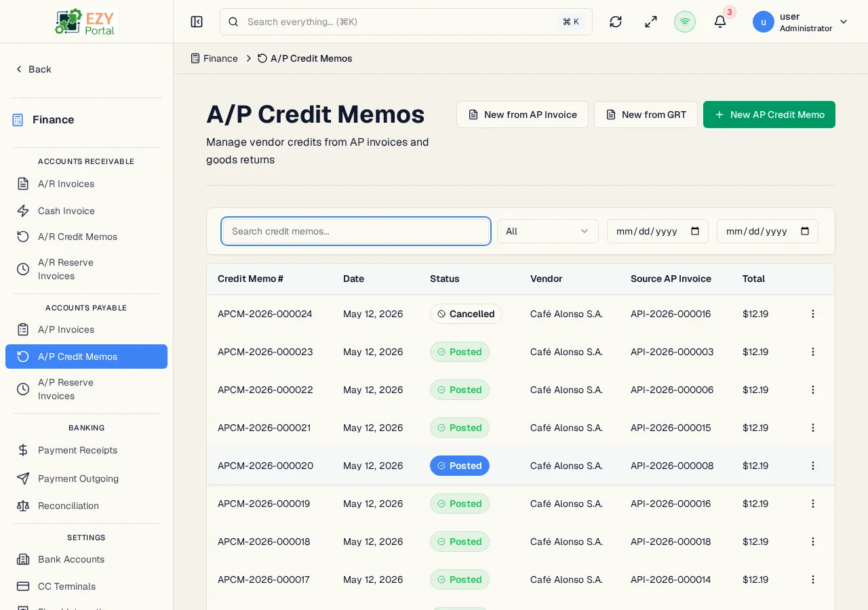The height and width of the screenshot is (610, 868).
Task: Open actions menu for APCM-2026-000019
Action: pyautogui.click(x=813, y=504)
